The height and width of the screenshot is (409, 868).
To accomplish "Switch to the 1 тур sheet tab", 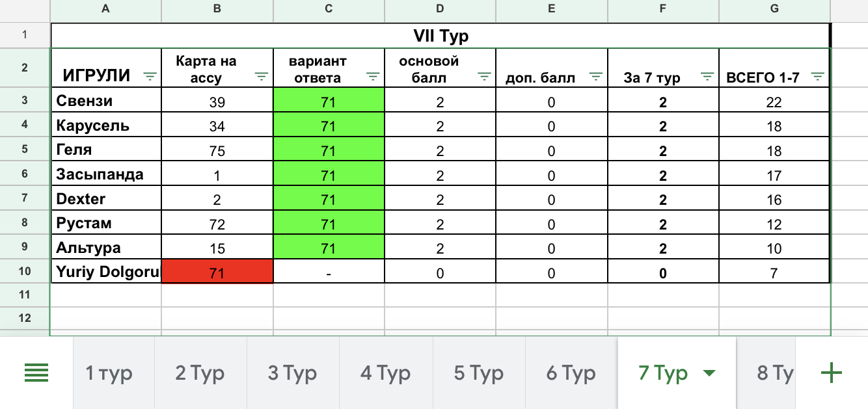I will pyautogui.click(x=109, y=373).
